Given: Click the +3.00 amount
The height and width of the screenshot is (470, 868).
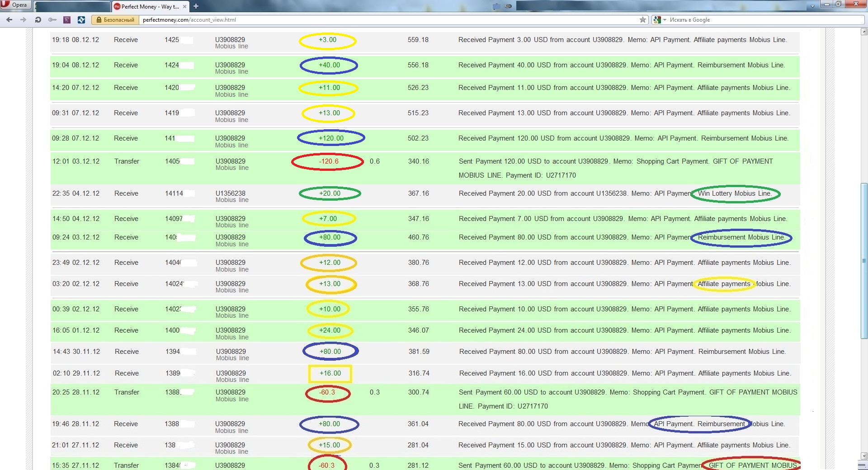Looking at the screenshot, I should tap(328, 40).
